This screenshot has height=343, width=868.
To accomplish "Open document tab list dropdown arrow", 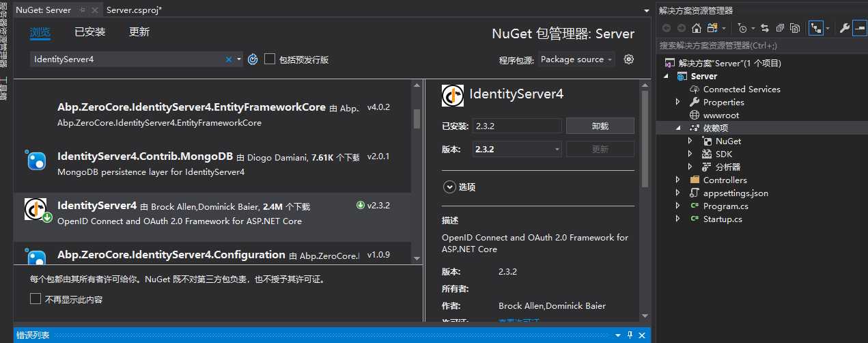I will (647, 10).
